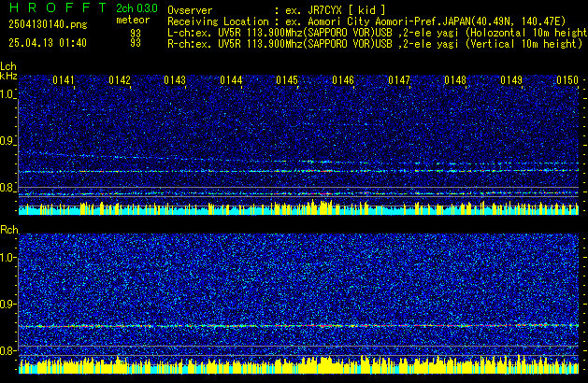Select the L-ch receiver description line
The height and width of the screenshot is (383, 588).
click(378, 33)
